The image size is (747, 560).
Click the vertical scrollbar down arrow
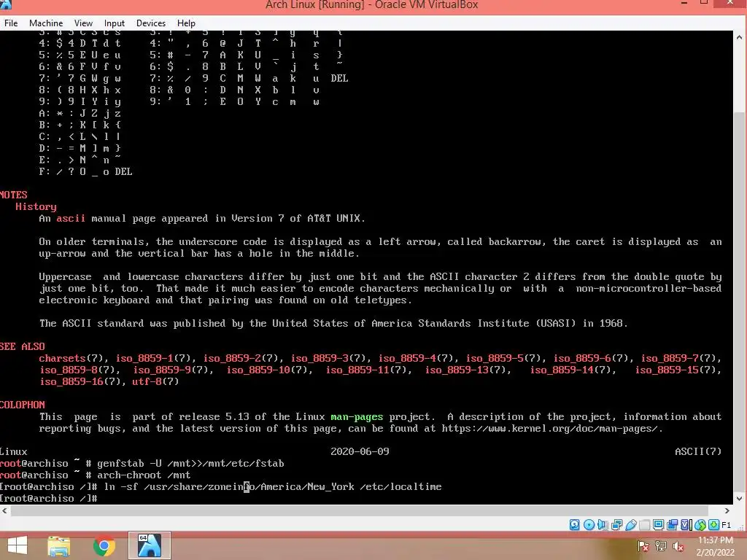coord(740,499)
